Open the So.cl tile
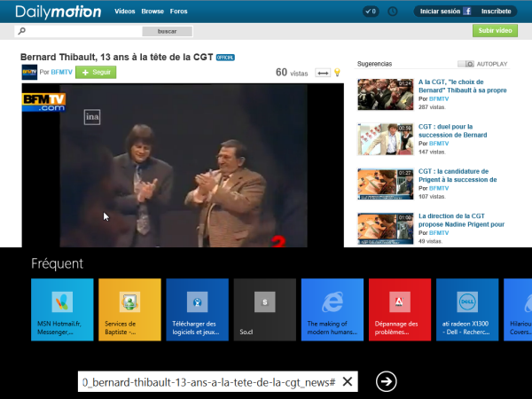Image resolution: width=532 pixels, height=399 pixels. click(x=264, y=309)
